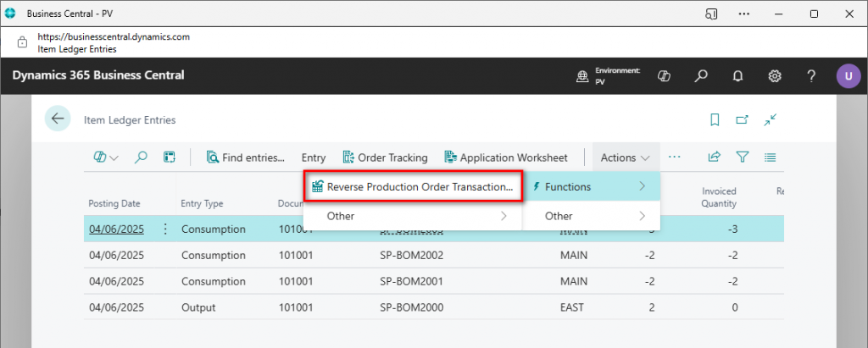Open Copilot icon in header bar

pos(665,76)
